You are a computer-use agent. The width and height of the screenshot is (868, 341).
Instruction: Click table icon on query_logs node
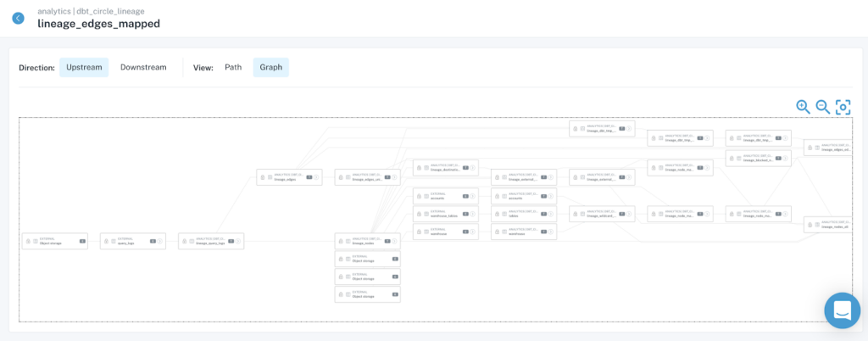pos(113,242)
